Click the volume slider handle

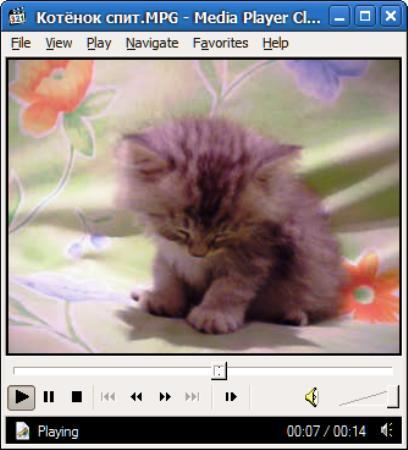click(x=393, y=397)
